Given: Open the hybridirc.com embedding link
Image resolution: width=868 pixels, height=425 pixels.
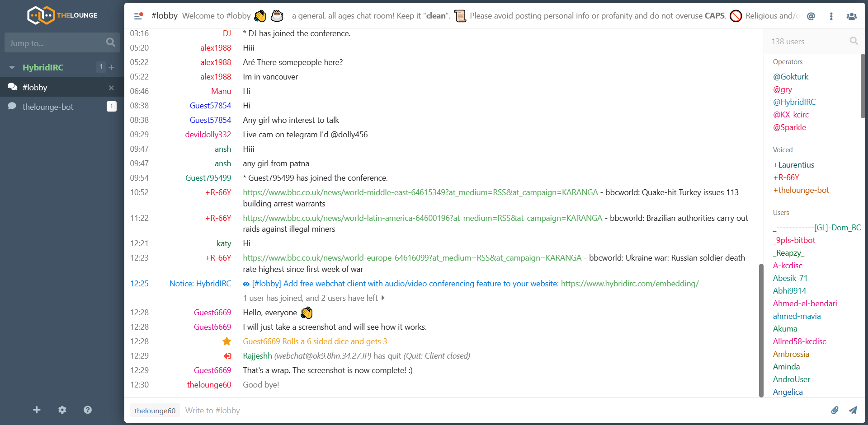Looking at the screenshot, I should point(630,284).
